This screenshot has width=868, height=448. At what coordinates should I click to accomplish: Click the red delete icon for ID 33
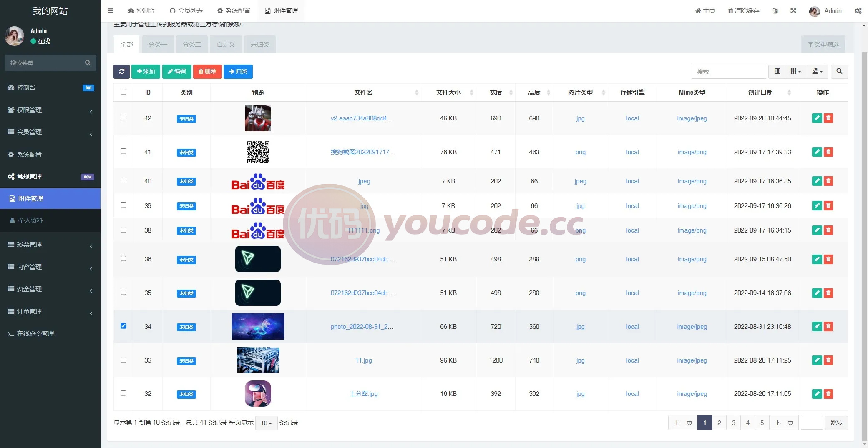828,360
